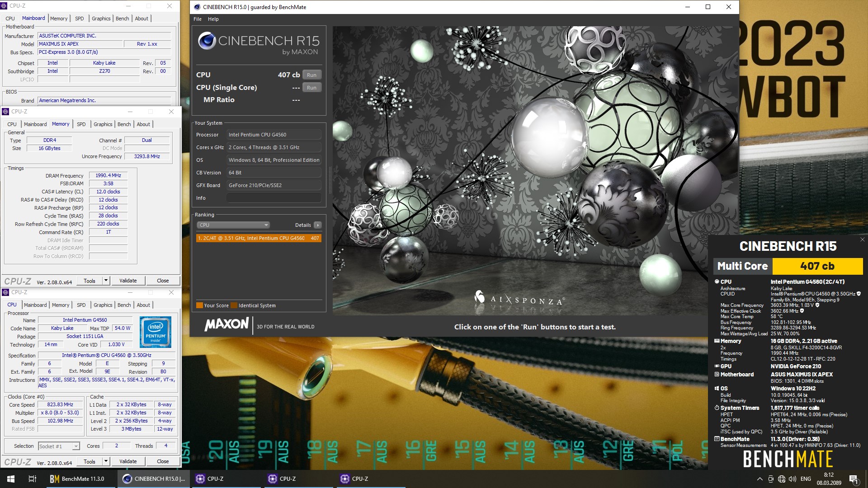The image size is (868, 488).
Task: Click the GPU card icon in the BenchMate panel
Action: (717, 366)
